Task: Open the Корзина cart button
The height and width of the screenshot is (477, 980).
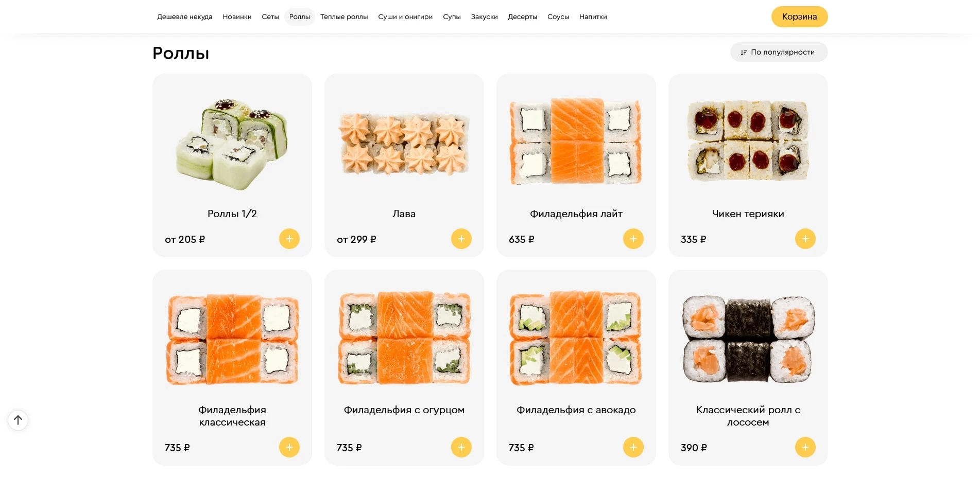Action: [x=799, y=16]
